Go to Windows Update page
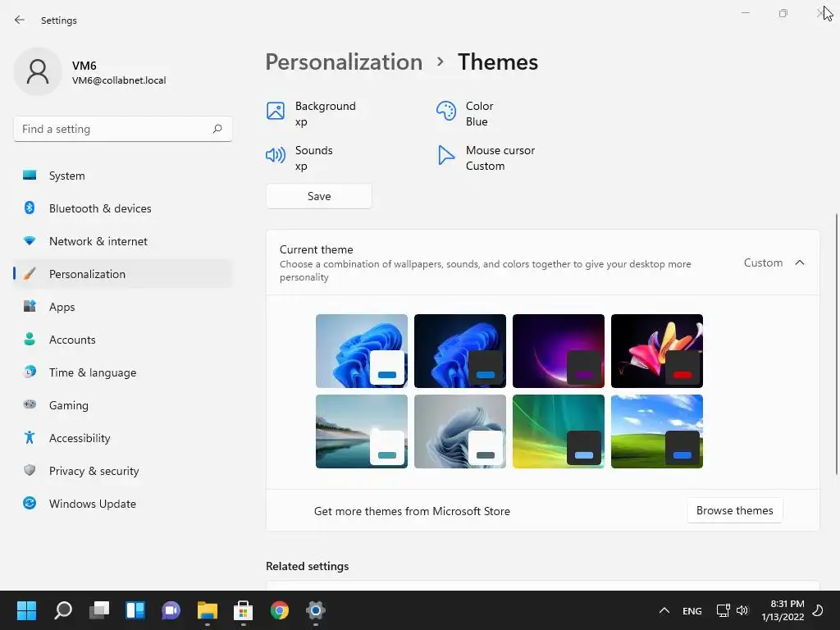The height and width of the screenshot is (630, 840). pos(123,503)
